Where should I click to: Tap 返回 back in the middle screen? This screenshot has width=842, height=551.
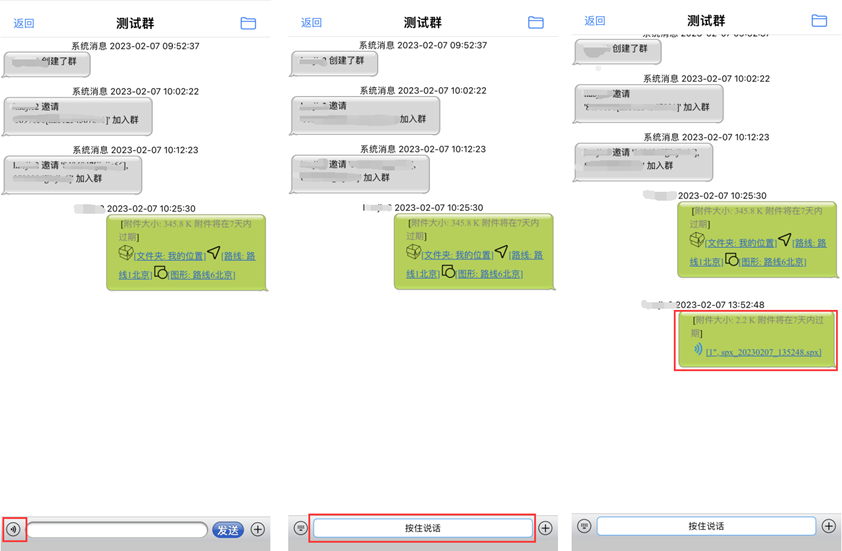point(312,22)
